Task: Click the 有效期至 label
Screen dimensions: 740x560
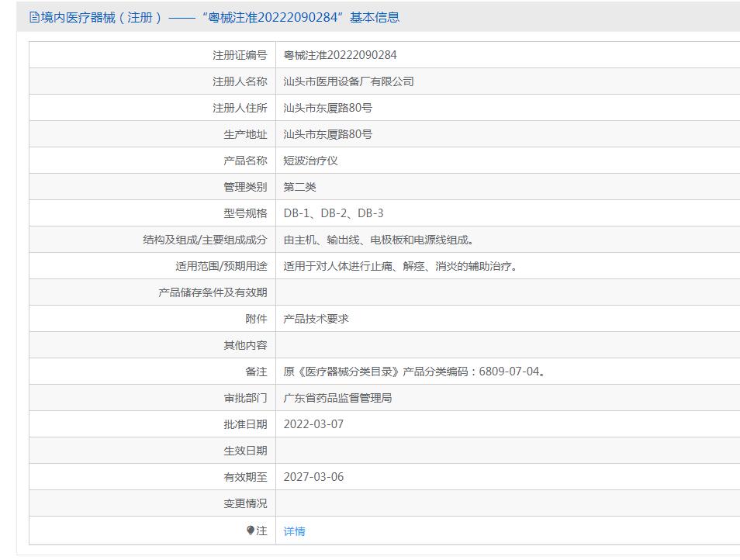Action: (245, 477)
